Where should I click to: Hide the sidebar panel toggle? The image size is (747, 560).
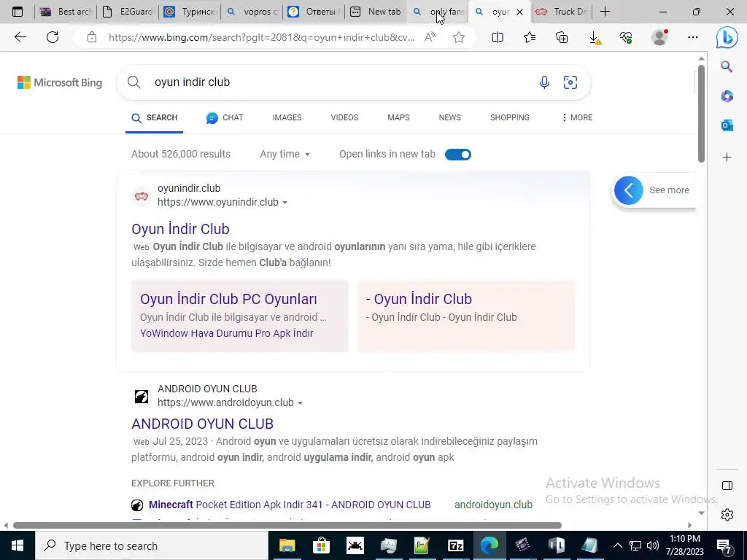(x=727, y=485)
